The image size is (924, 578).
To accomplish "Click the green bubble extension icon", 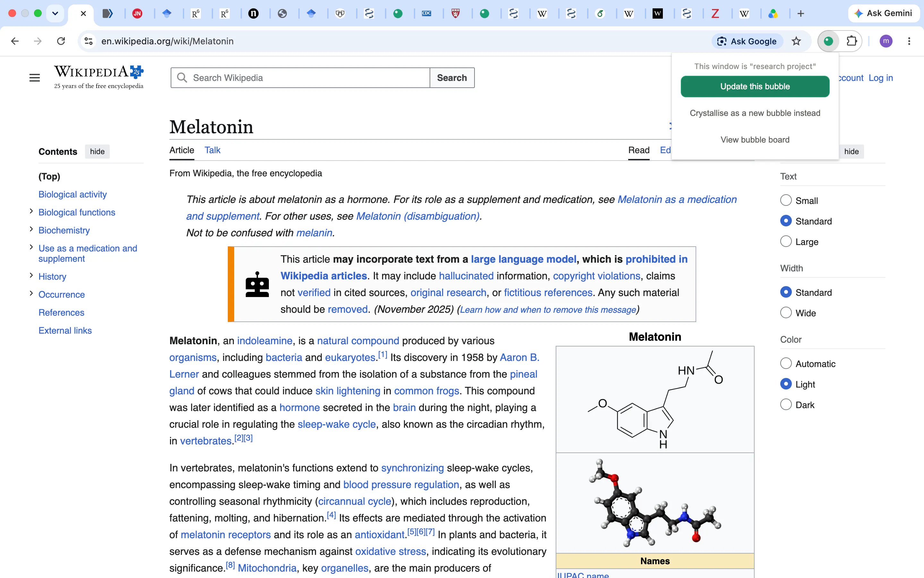I will coord(828,41).
